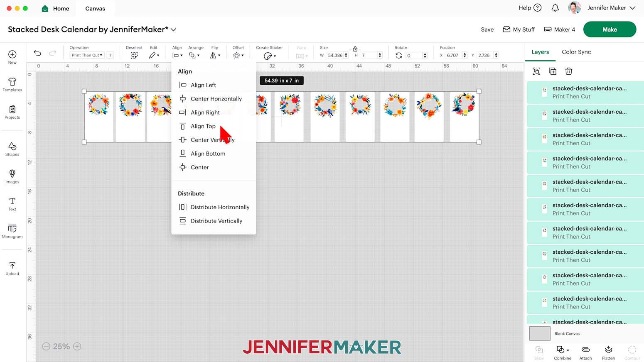Open the Shapes tool
The image size is (644, 362).
(x=12, y=149)
